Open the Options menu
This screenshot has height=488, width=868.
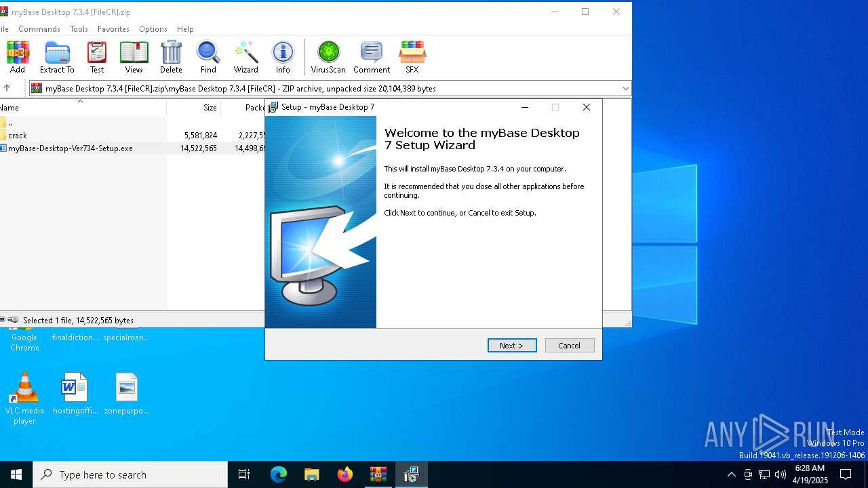click(153, 29)
